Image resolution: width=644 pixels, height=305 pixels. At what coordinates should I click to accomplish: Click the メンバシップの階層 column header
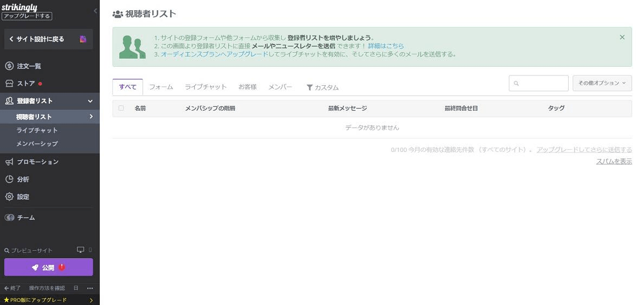tap(210, 109)
